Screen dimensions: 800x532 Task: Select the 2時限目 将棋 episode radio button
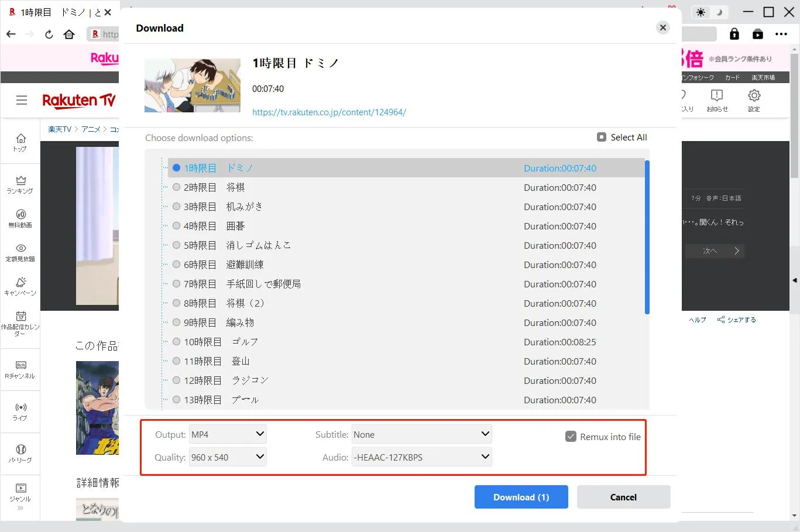(x=176, y=187)
